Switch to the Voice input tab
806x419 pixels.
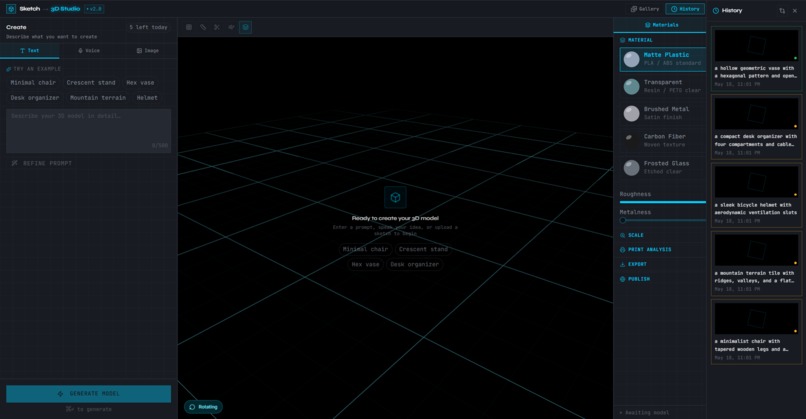click(x=88, y=50)
